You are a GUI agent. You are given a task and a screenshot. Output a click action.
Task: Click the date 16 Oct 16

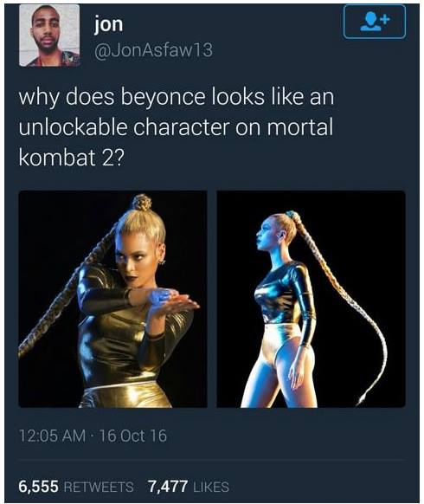pyautogui.click(x=133, y=436)
